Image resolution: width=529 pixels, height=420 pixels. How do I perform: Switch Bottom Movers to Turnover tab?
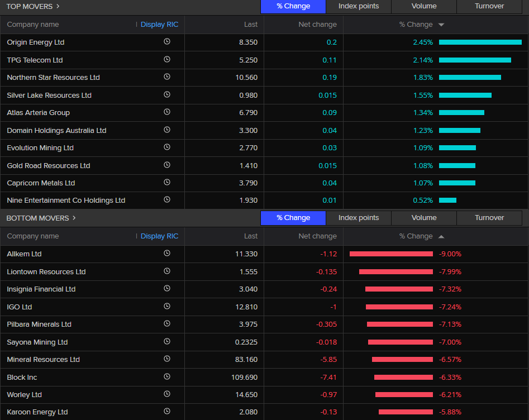pos(489,218)
